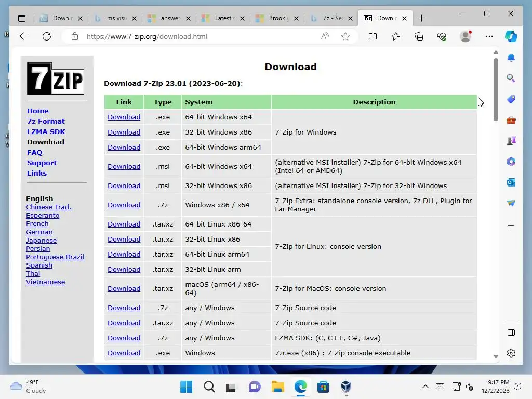Screen dimensions: 532x399
Task: Open Tools briefcase icon in sidebar
Action: tap(511, 120)
